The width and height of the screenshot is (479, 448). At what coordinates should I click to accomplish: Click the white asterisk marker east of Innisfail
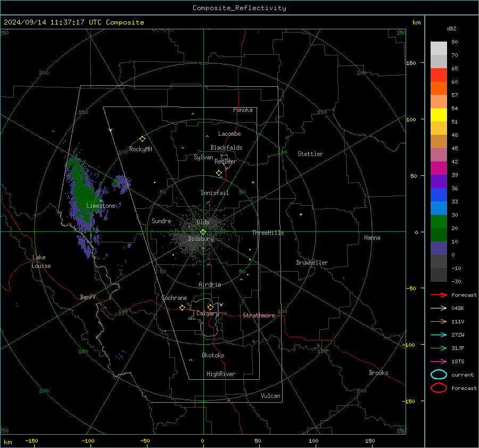pyautogui.click(x=253, y=183)
